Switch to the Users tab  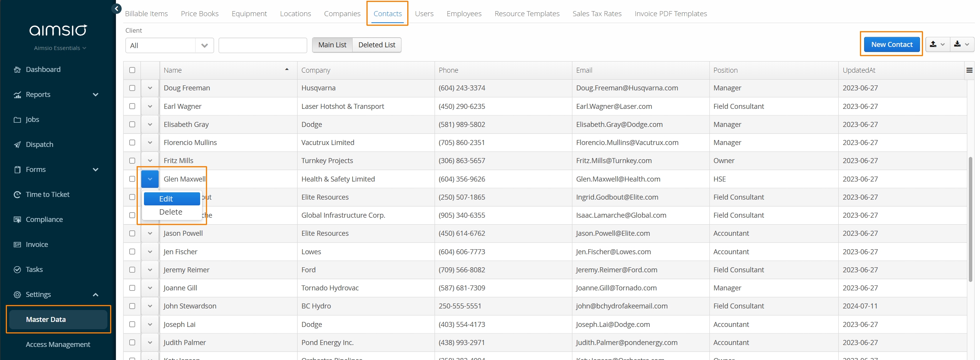click(x=424, y=13)
